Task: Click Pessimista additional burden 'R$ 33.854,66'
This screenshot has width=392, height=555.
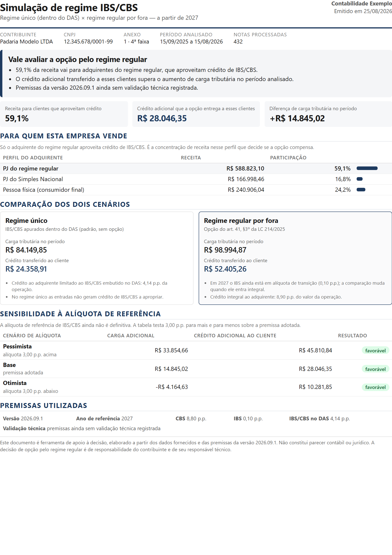Action: point(171,350)
